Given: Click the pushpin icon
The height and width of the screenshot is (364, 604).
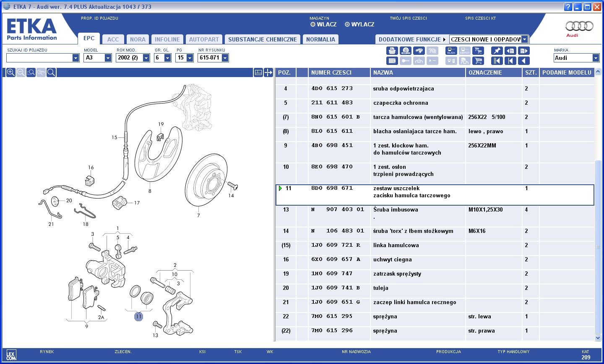Looking at the screenshot, I should tap(497, 51).
